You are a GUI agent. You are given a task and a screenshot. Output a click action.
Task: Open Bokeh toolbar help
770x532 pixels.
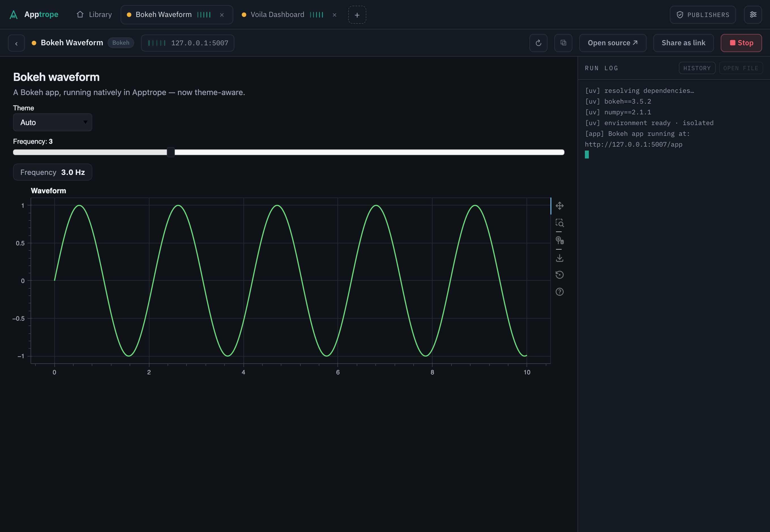click(x=560, y=292)
